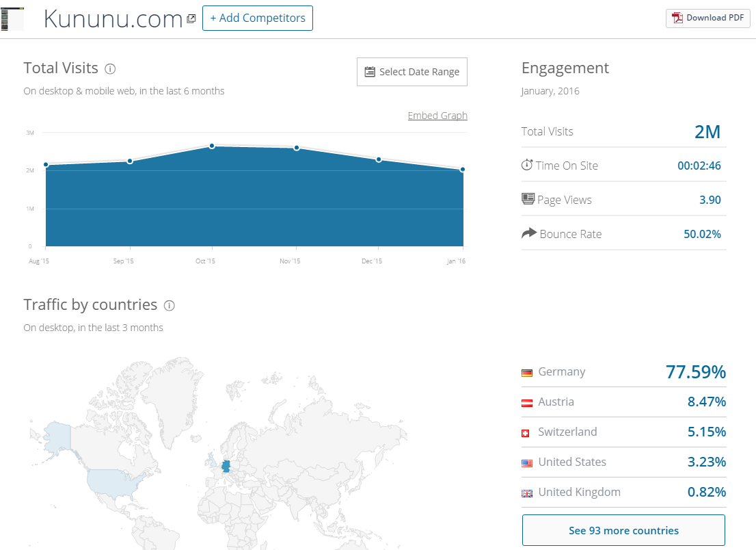Viewport: 756px width, 550px height.
Task: Open the Embed Graph link
Action: click(x=437, y=115)
